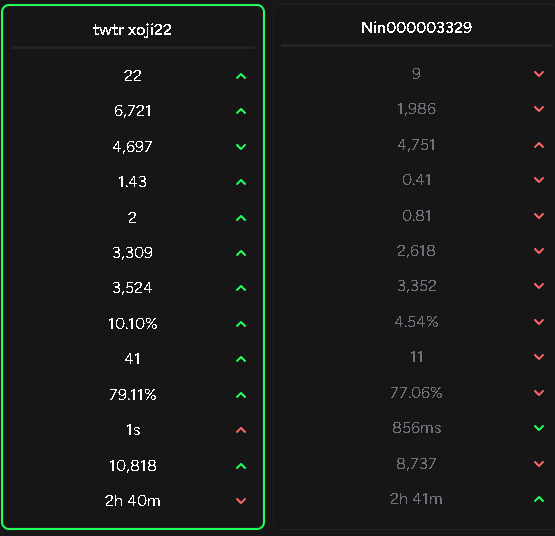This screenshot has height=536, width=555.
Task: Click the 77.06% value
Action: 416,393
